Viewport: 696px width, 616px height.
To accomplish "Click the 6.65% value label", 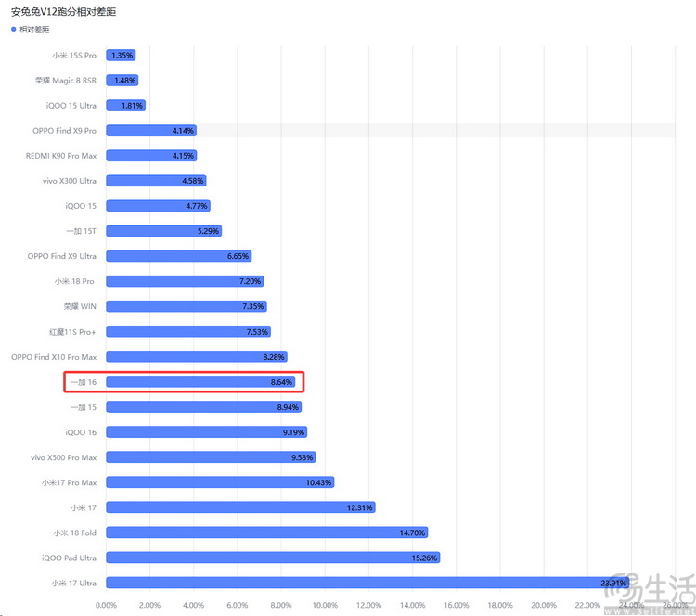I will coord(238,256).
